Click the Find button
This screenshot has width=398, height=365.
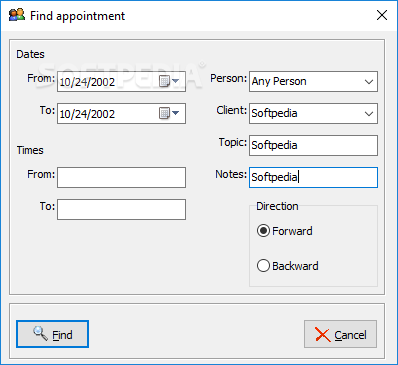(x=52, y=334)
